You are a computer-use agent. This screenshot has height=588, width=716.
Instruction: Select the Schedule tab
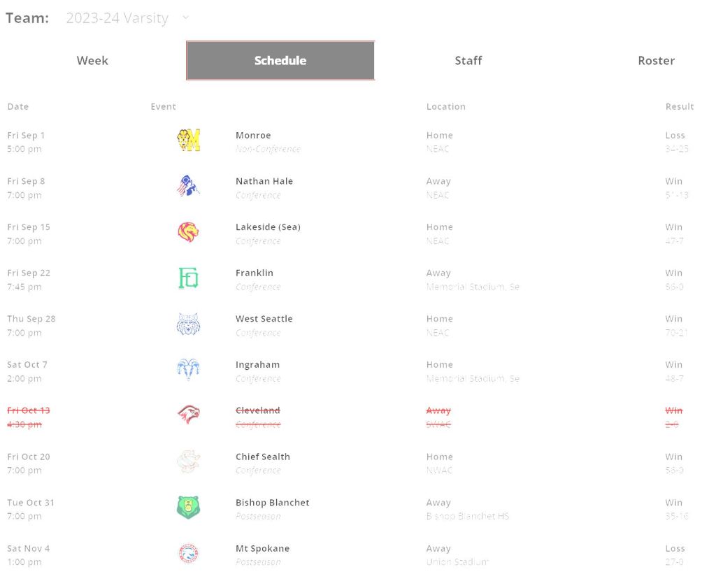(x=280, y=61)
